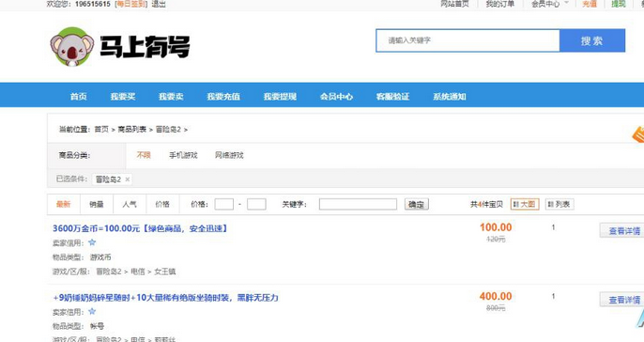Open 会员中心 in the blue navigation bar
Screen dimensions: 644x342
click(336, 97)
